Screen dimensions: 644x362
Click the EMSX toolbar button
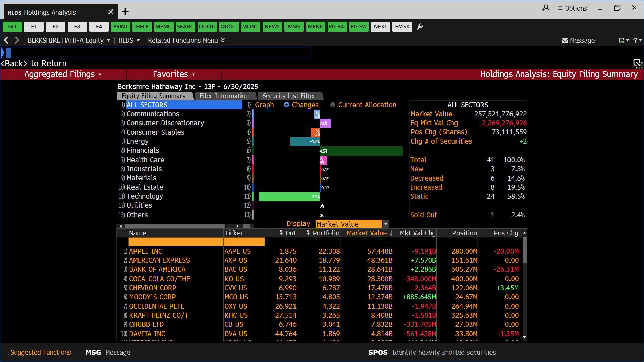[402, 27]
